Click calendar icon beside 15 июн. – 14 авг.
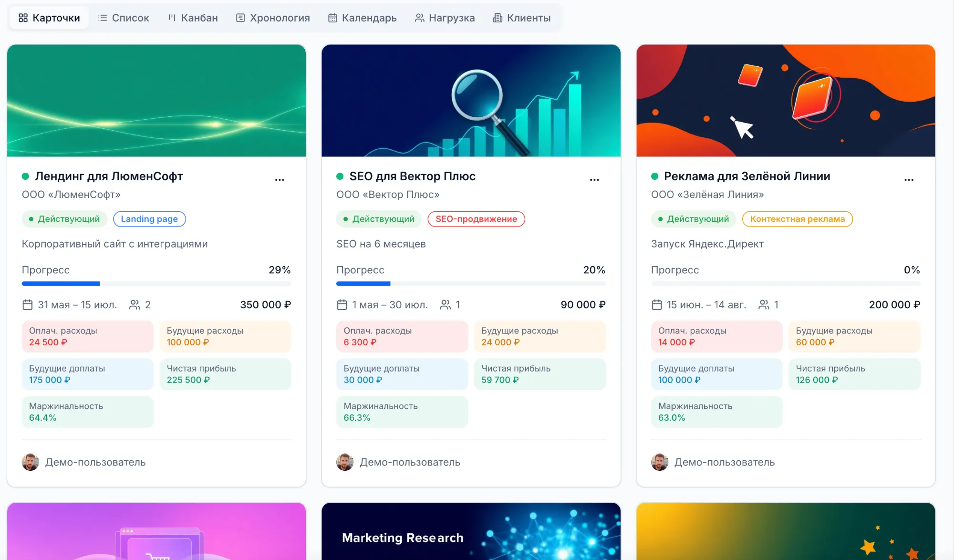Viewport: 954px width, 560px height. [x=657, y=305]
